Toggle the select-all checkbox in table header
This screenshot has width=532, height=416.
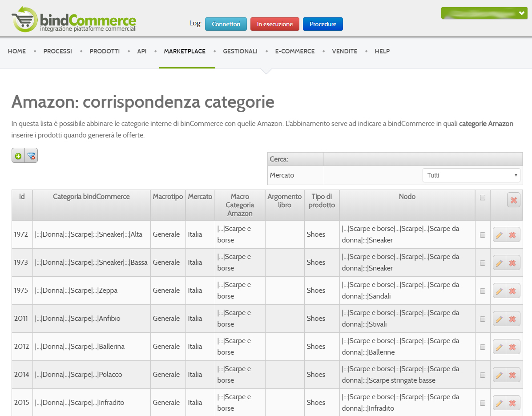tap(483, 198)
